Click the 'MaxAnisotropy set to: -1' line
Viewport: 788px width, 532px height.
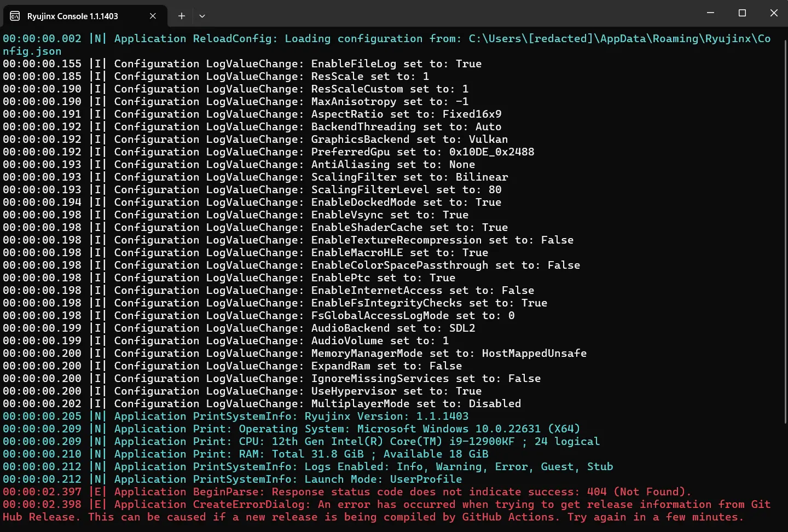click(236, 101)
